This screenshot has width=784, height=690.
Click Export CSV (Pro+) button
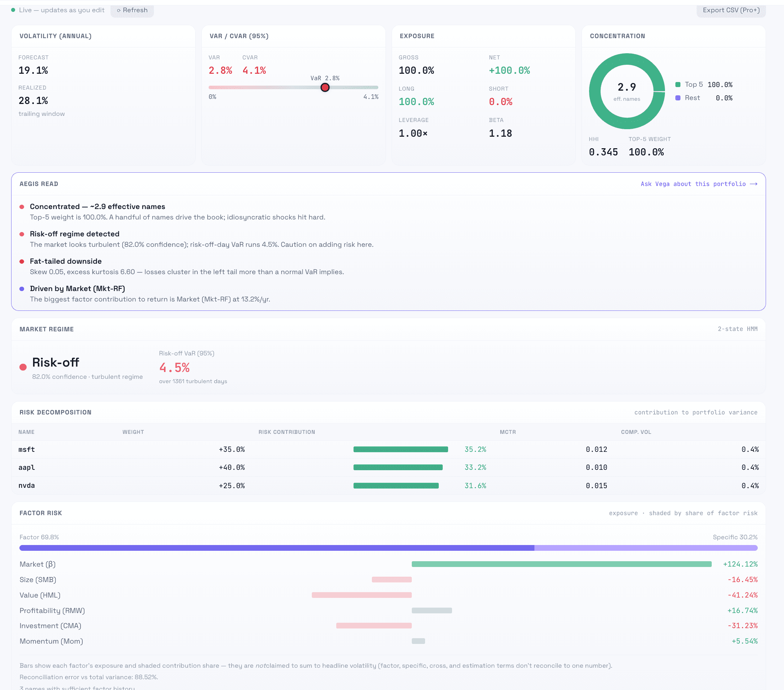(731, 10)
